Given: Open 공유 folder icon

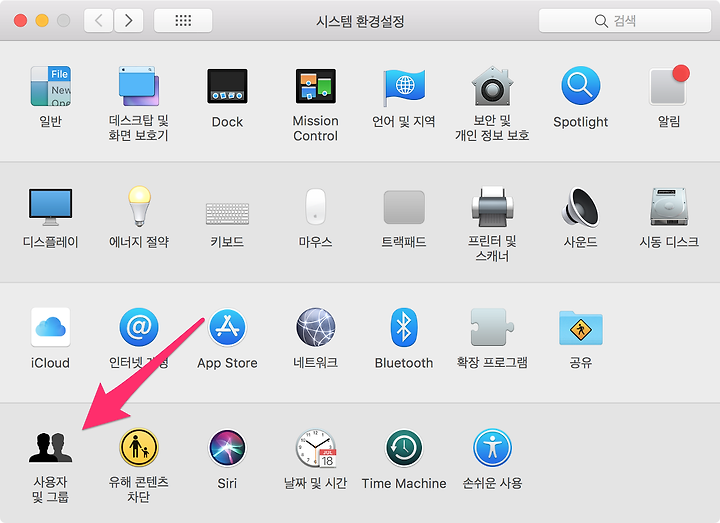Looking at the screenshot, I should coord(580,328).
